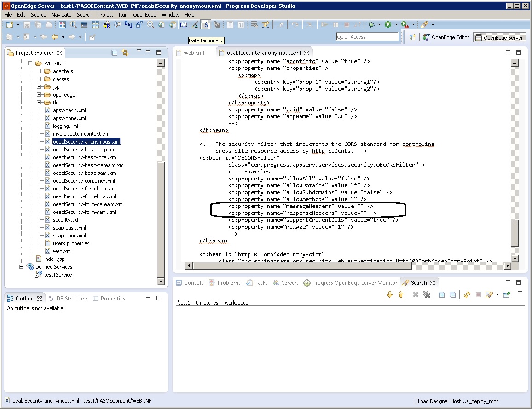Image resolution: width=532 pixels, height=409 pixels.
Task: Expand the adapters folder
Action: [x=39, y=71]
